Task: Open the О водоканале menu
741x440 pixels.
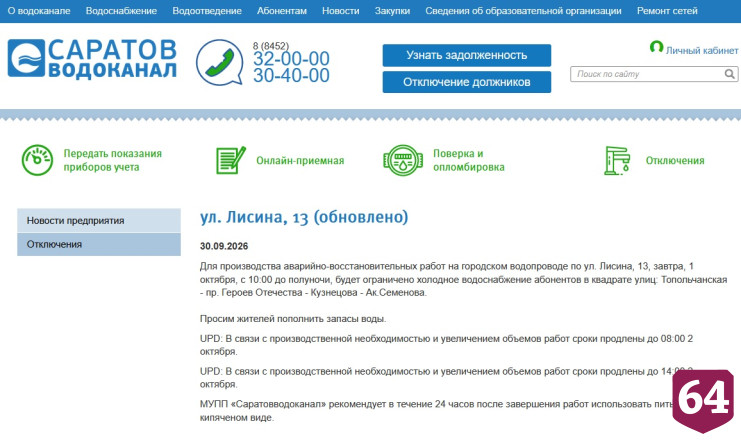Action: (39, 11)
